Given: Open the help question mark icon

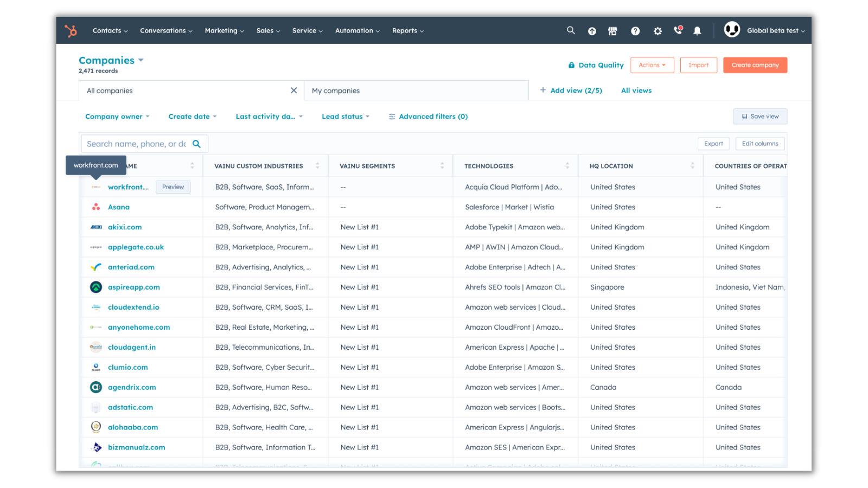Looking at the screenshot, I should click(635, 31).
